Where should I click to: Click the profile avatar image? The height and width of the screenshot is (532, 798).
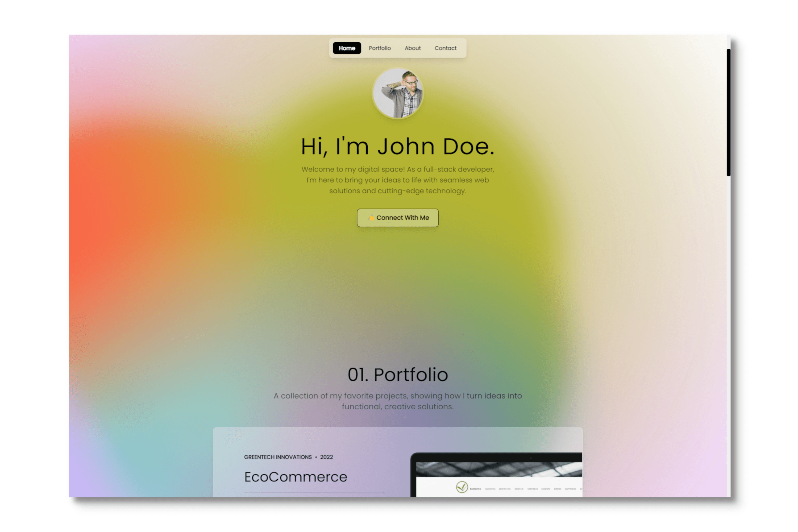click(x=398, y=93)
